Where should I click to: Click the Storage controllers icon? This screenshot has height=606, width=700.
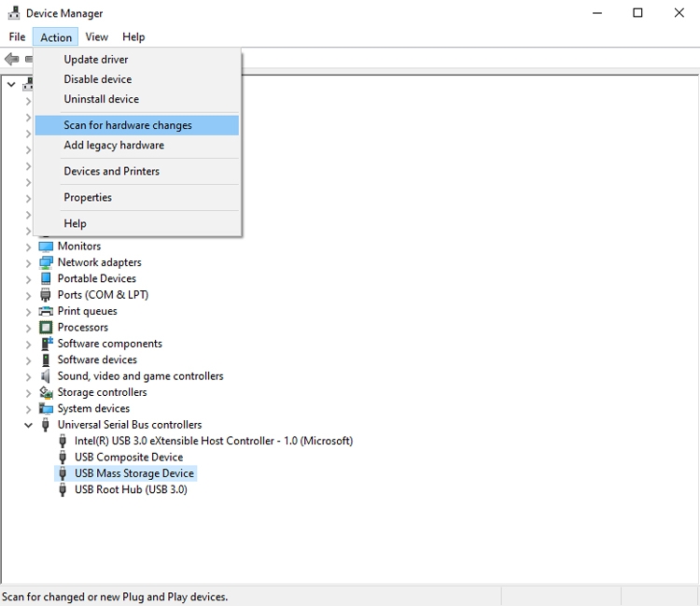coord(46,392)
